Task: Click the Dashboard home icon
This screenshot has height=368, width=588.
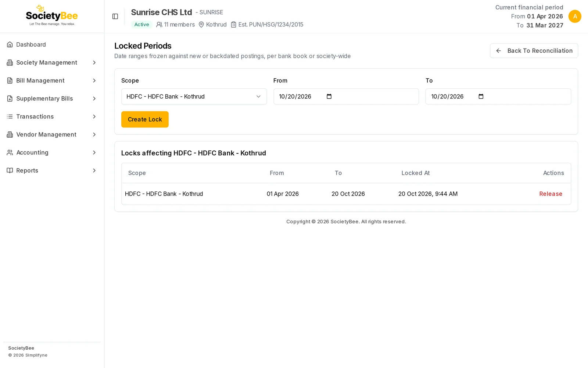Action: (x=10, y=45)
